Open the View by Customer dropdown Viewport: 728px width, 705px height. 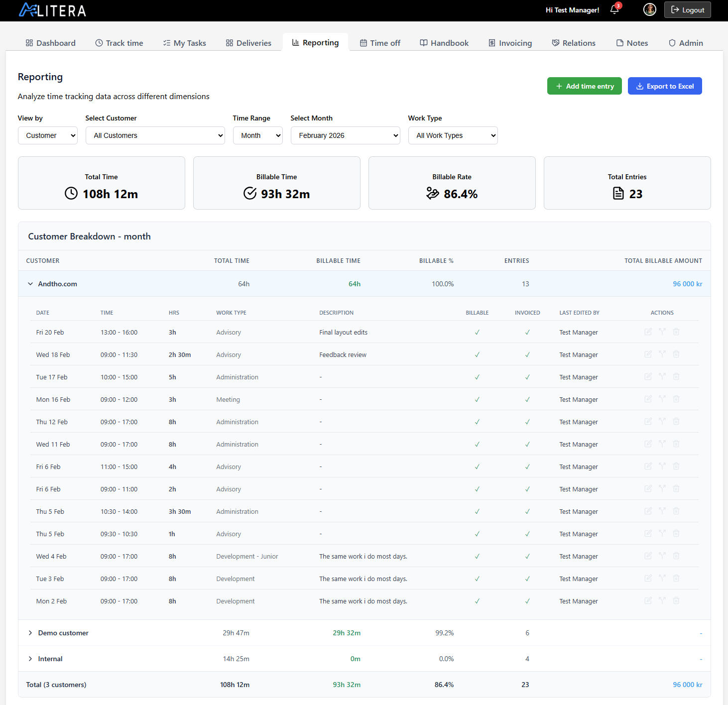[x=48, y=135]
